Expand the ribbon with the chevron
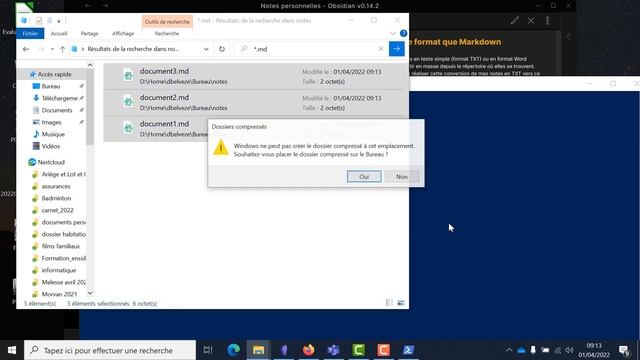This screenshot has width=640, height=360. (x=393, y=33)
